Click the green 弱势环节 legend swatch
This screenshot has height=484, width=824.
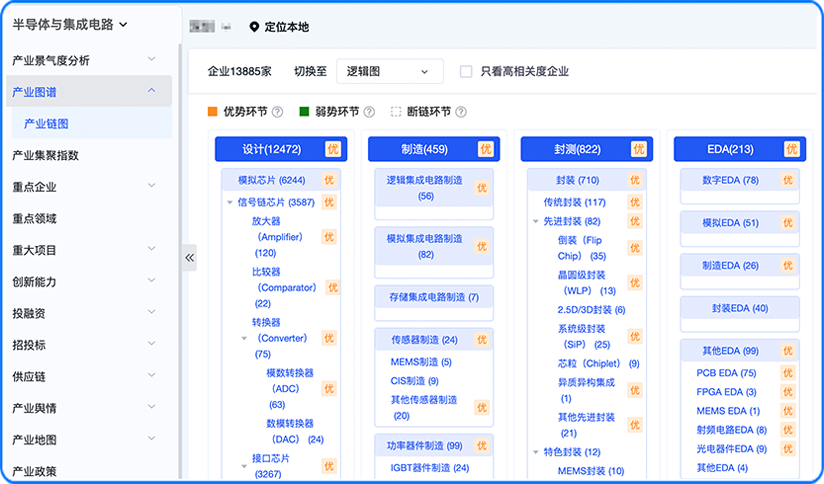click(304, 111)
